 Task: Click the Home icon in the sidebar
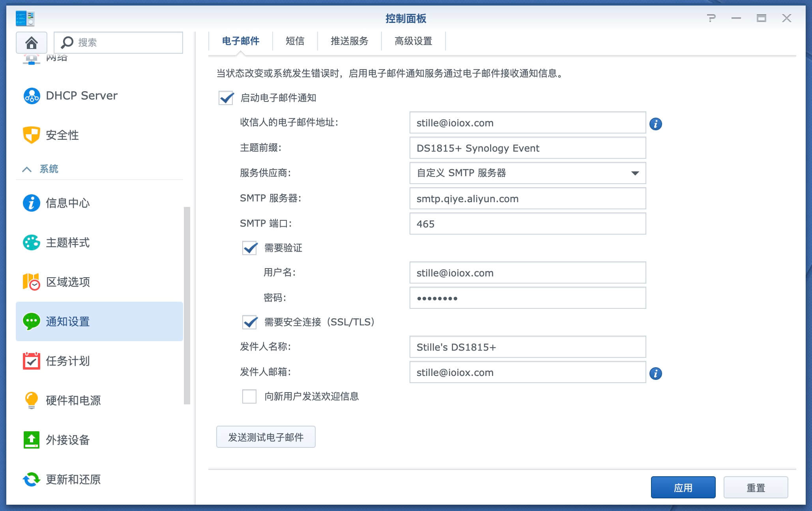pyautogui.click(x=31, y=42)
